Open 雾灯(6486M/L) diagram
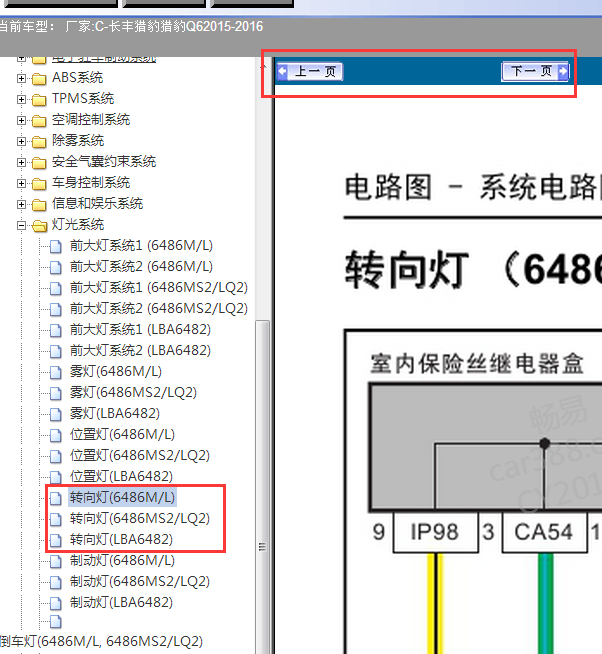The height and width of the screenshot is (654, 602). (x=116, y=372)
